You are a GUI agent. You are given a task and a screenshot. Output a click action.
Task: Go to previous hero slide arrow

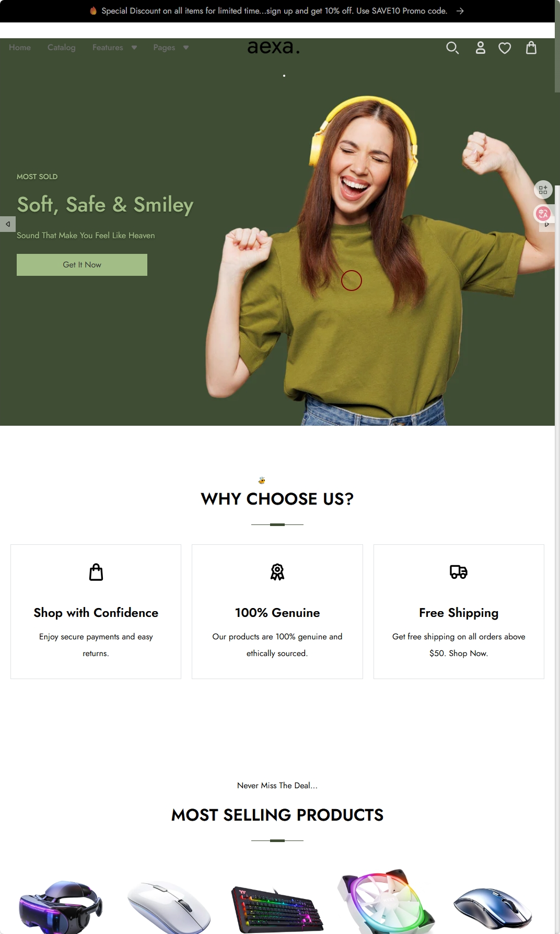(x=7, y=224)
